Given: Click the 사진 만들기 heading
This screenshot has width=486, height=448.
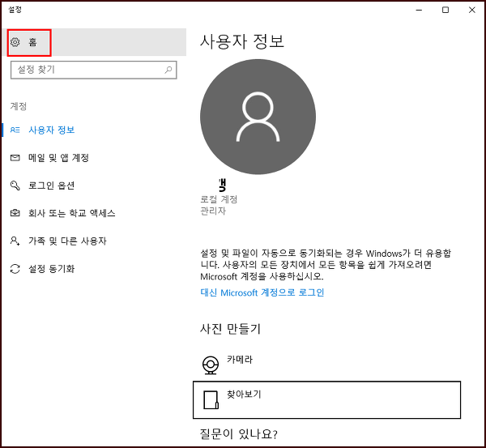Looking at the screenshot, I should point(230,329).
